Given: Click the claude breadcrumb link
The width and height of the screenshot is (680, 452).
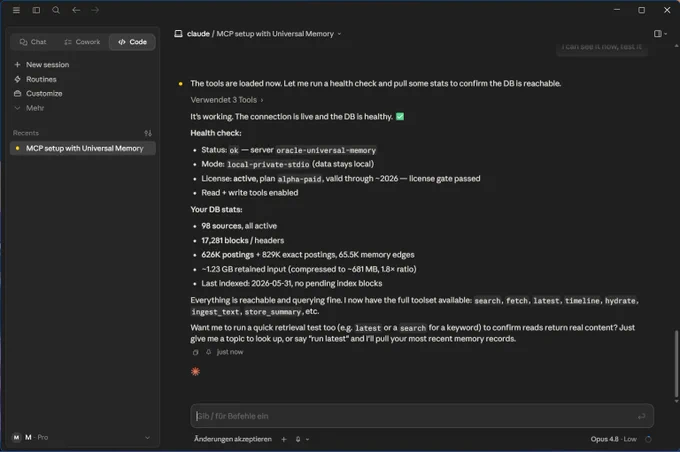Looking at the screenshot, I should point(198,33).
